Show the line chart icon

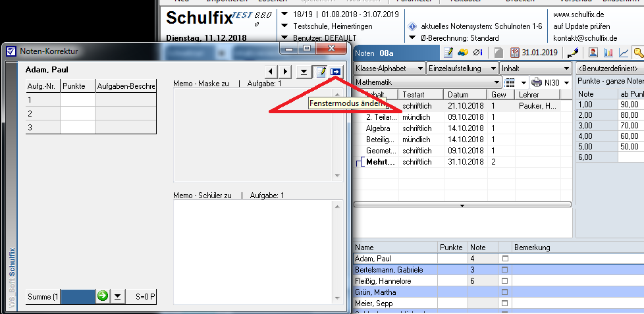(x=624, y=53)
